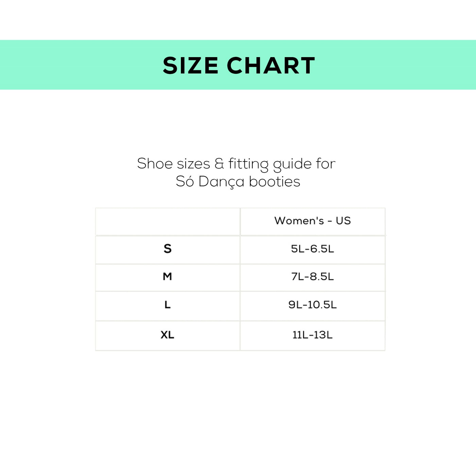
Task: Select the M size row label
Action: pyautogui.click(x=167, y=277)
